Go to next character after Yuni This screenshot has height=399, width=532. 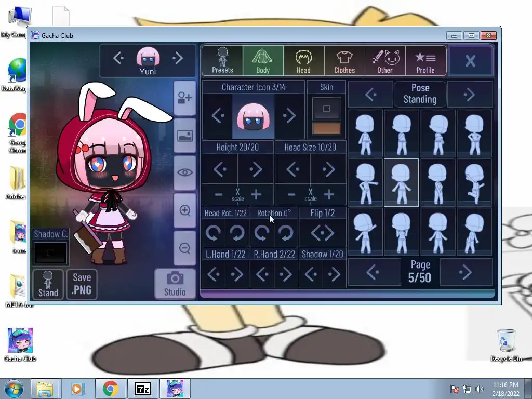tap(178, 58)
